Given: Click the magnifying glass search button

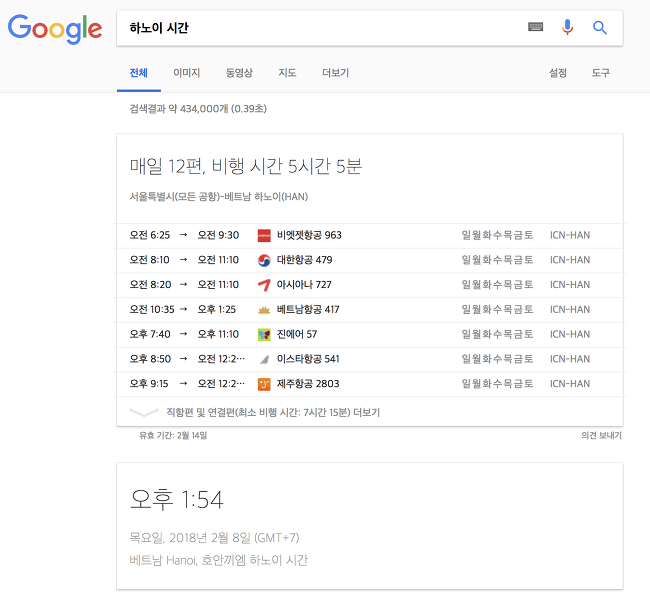Looking at the screenshot, I should coord(599,28).
